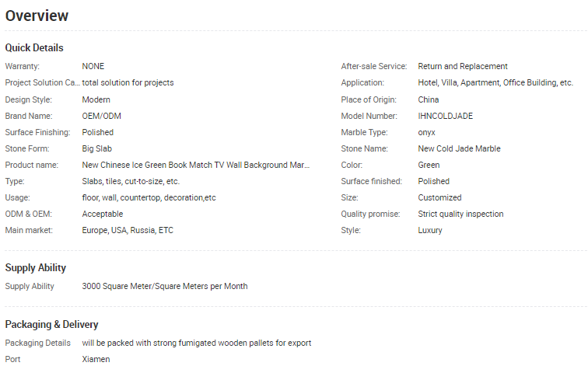Click the Quick Details section title
This screenshot has width=588, height=373.
pos(34,48)
